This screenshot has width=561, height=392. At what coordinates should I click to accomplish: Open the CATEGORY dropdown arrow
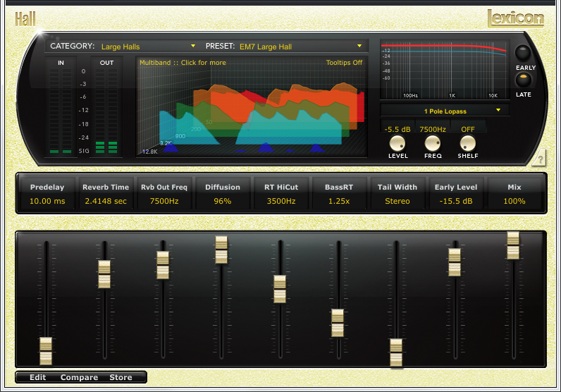tap(193, 46)
